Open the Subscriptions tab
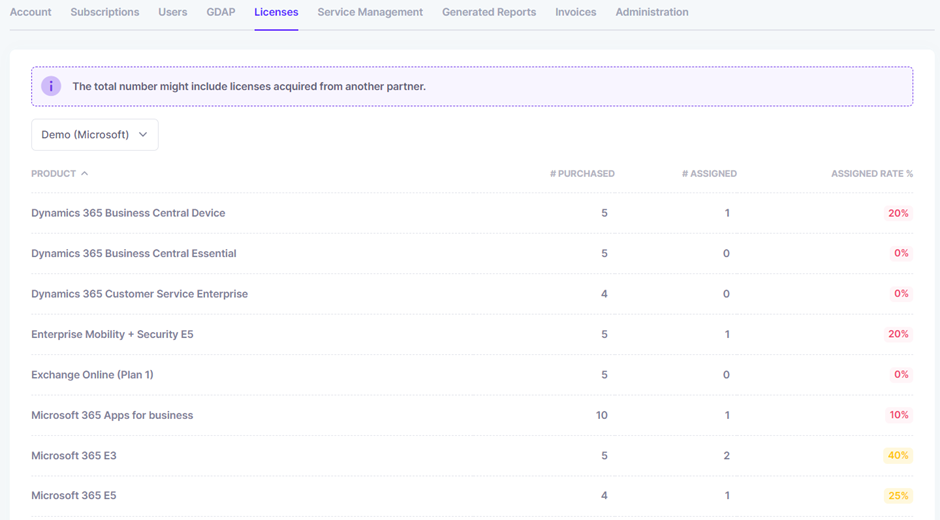 tap(105, 12)
